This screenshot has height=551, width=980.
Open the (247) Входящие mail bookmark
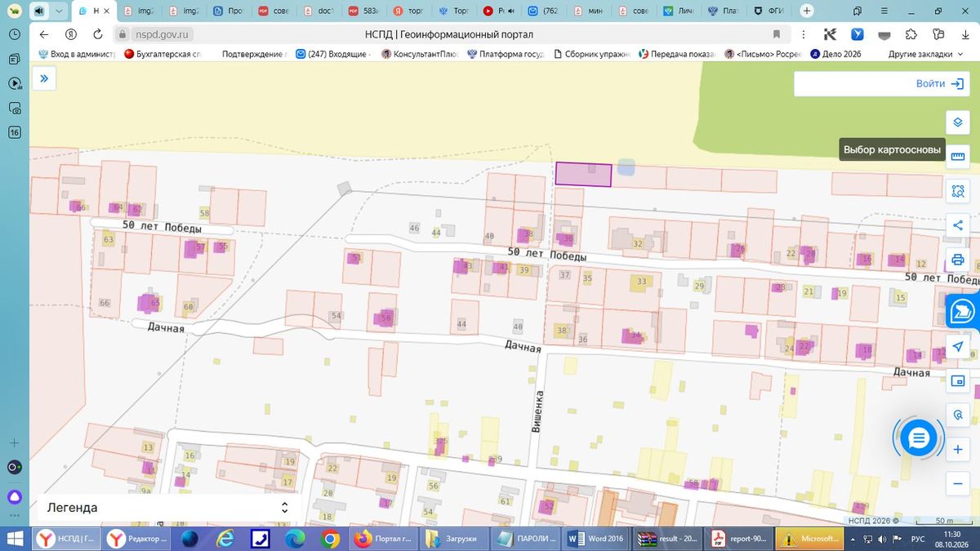point(333,54)
